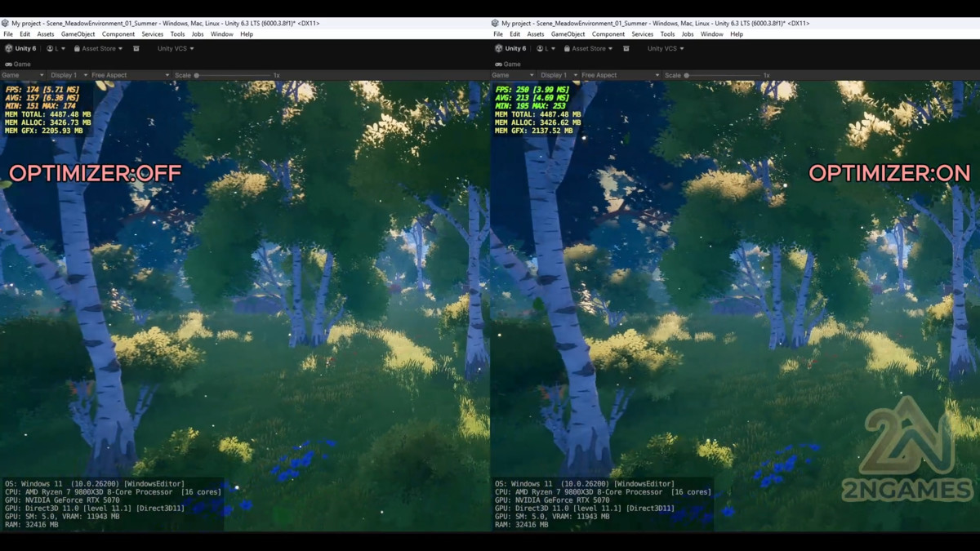Open Window menu in Optimizer ON window
Screen dimensions: 980x551
coord(711,34)
